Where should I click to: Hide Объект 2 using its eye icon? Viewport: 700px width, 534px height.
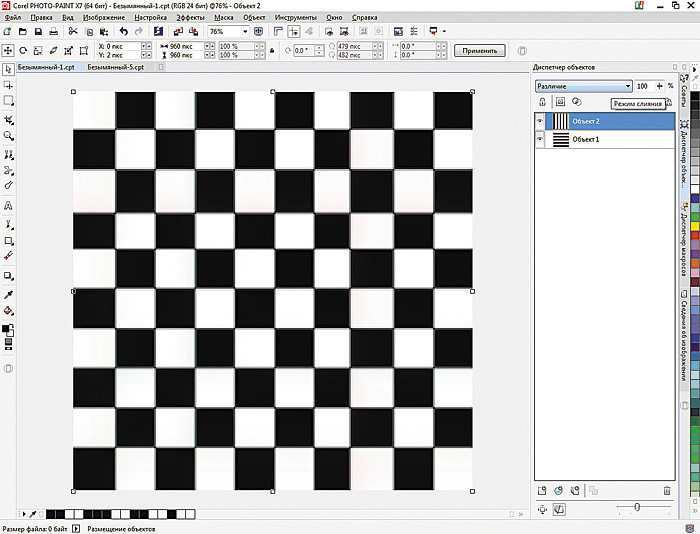coord(540,120)
